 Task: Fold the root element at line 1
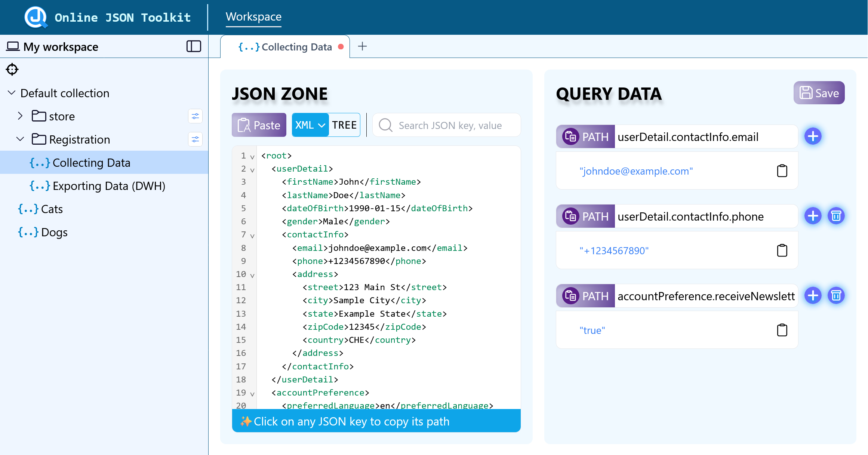point(252,157)
